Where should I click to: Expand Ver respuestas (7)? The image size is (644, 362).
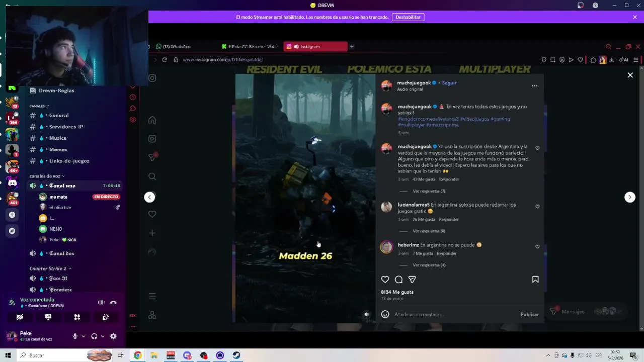tap(429, 192)
